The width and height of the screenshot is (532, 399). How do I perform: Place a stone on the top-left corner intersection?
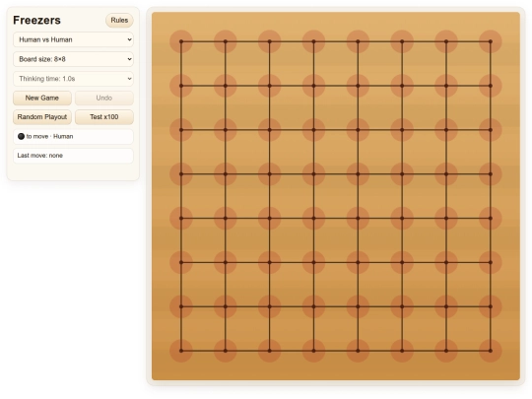[181, 41]
